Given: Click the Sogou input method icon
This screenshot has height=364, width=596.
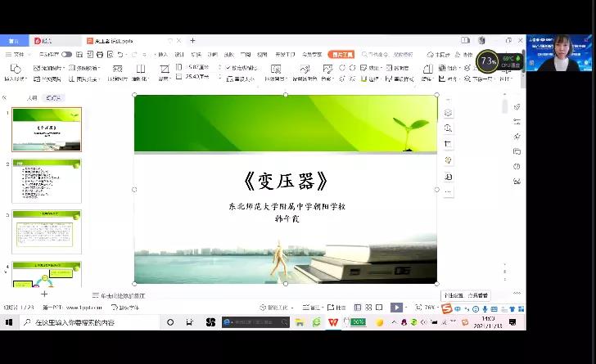Looking at the screenshot, I should (x=447, y=309).
